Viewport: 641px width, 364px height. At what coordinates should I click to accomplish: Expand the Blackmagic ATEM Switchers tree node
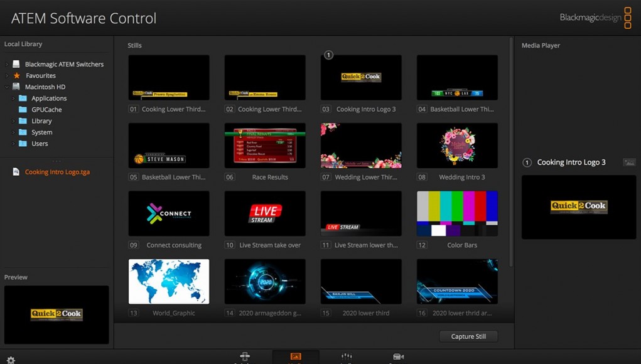tap(7, 65)
